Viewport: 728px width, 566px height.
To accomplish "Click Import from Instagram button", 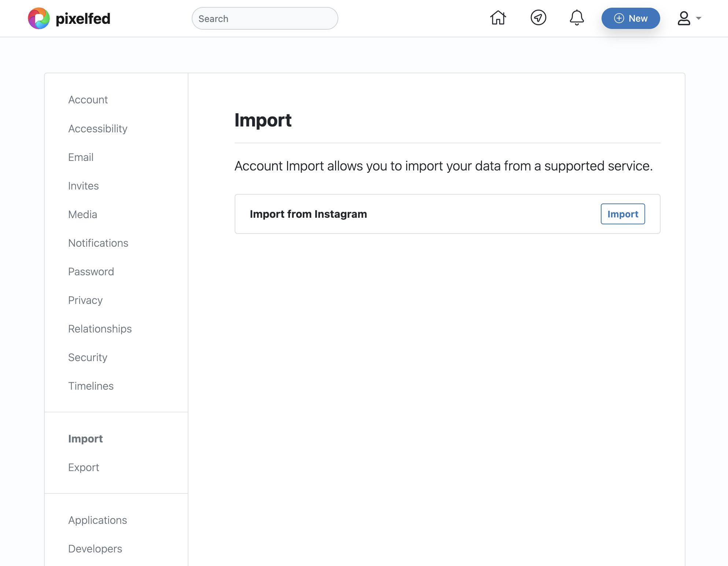I will pyautogui.click(x=623, y=213).
